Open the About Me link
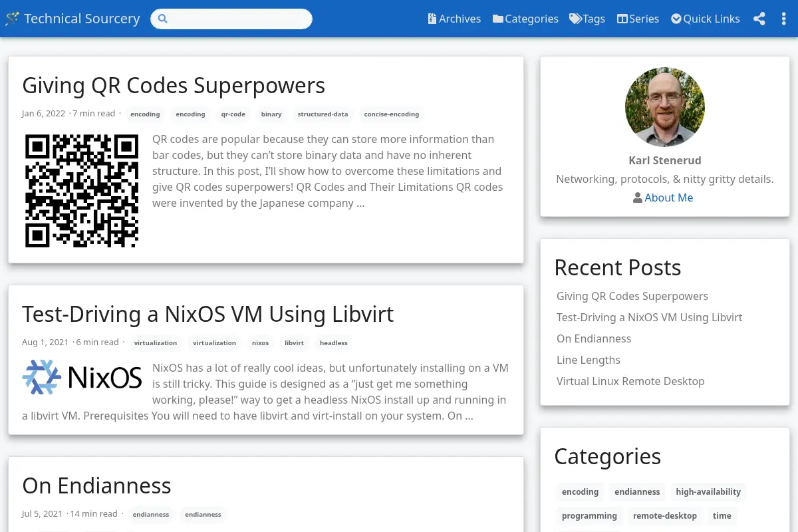Viewport: 798px width, 532px height. (668, 198)
